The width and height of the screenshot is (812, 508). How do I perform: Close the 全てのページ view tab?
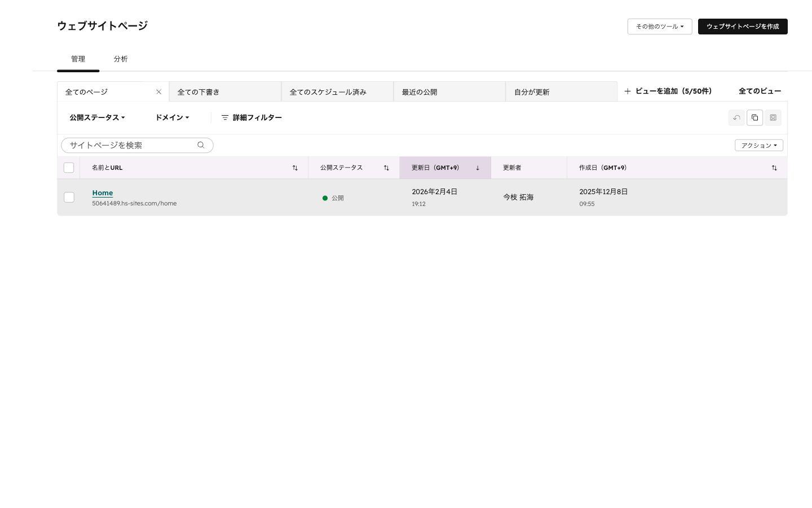[158, 92]
